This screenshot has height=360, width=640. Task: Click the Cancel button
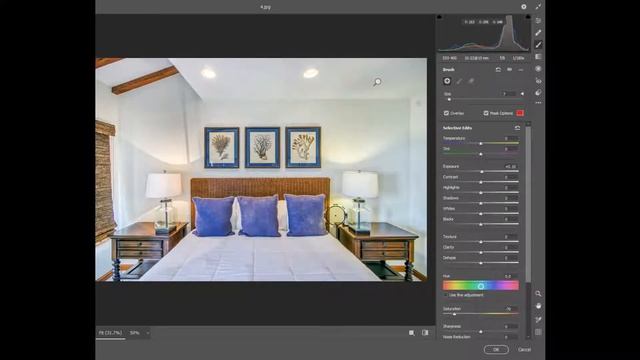524,349
